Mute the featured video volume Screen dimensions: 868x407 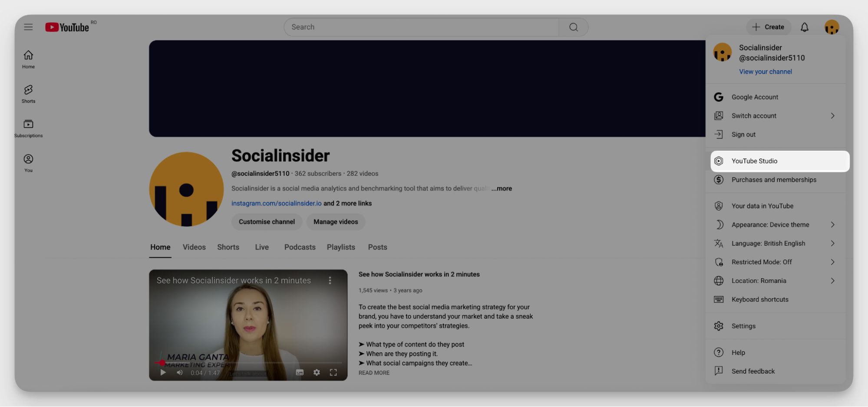click(x=180, y=372)
